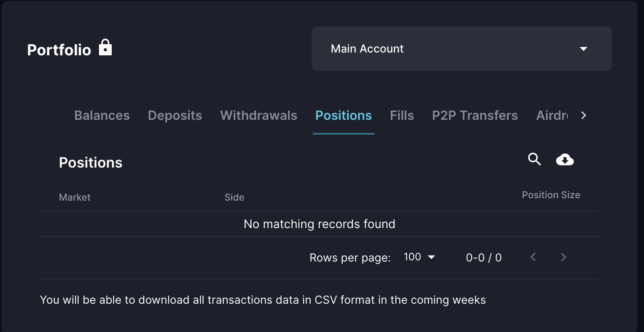Click the Portfolio heading
Image resolution: width=644 pixels, height=332 pixels.
click(x=59, y=50)
